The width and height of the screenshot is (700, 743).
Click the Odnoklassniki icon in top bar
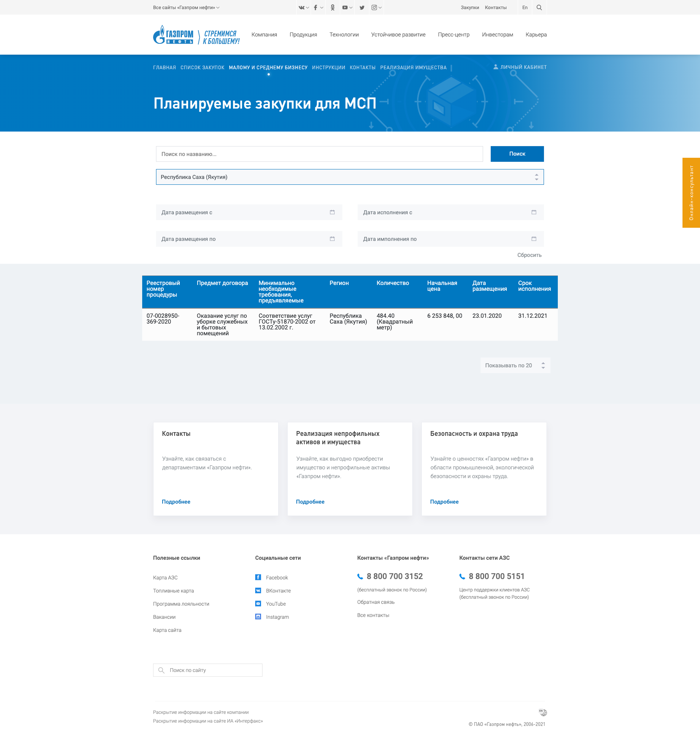[332, 8]
